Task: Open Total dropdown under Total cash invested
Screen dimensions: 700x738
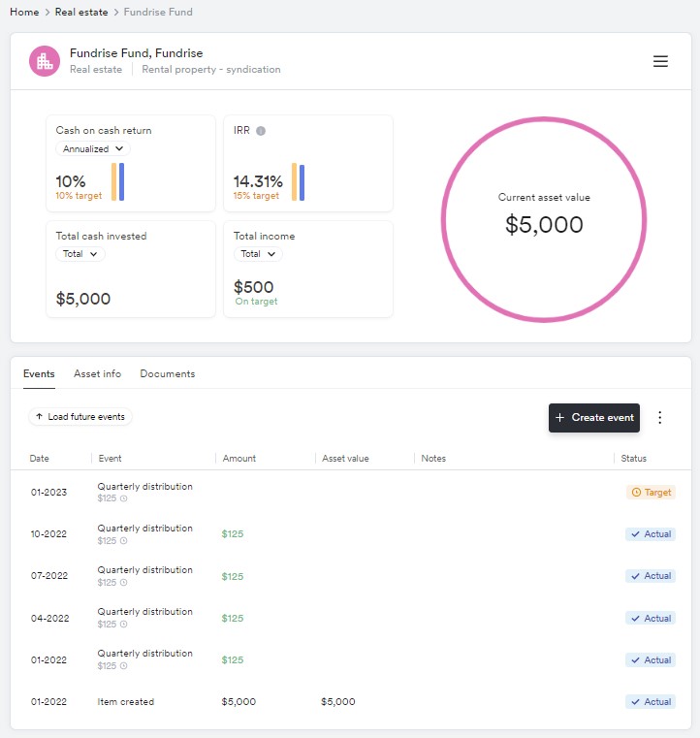Action: tap(80, 254)
